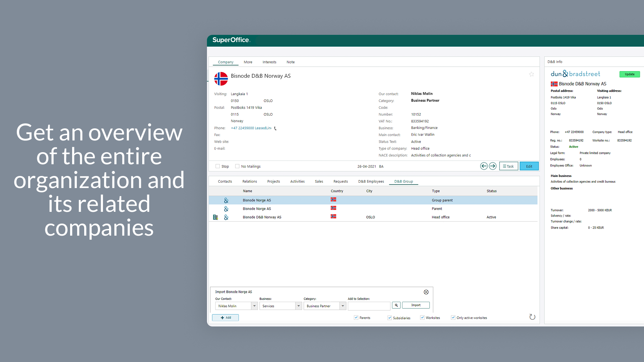Image resolution: width=644 pixels, height=362 pixels.
Task: Toggle the Stop checkbox
Action: (218, 166)
